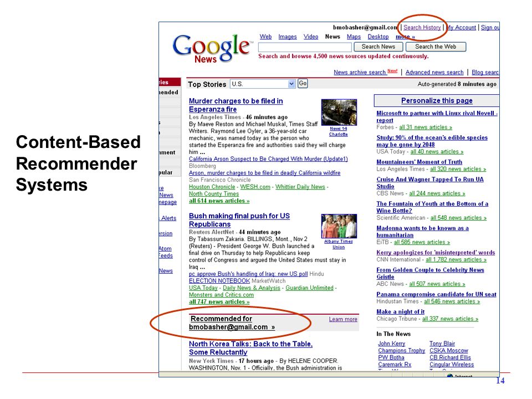Viewport: 532px width, 399px height.
Task: View all 1,782 news articles
Action: point(456,259)
